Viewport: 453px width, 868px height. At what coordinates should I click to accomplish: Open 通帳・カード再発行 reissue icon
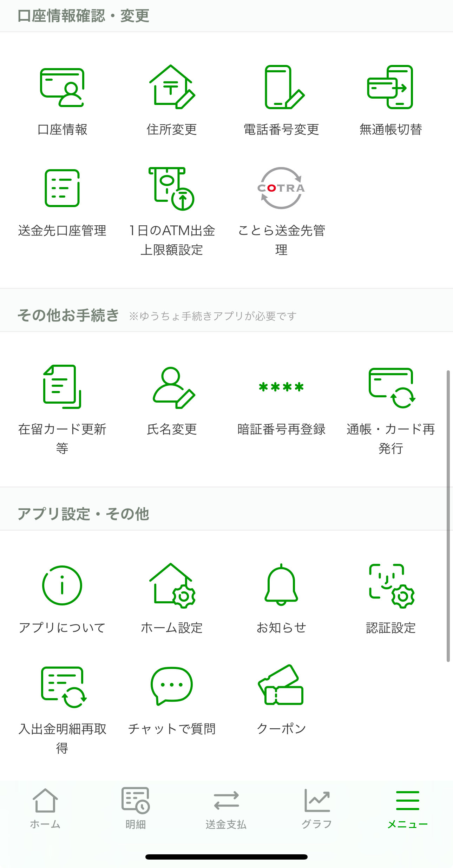(x=390, y=387)
